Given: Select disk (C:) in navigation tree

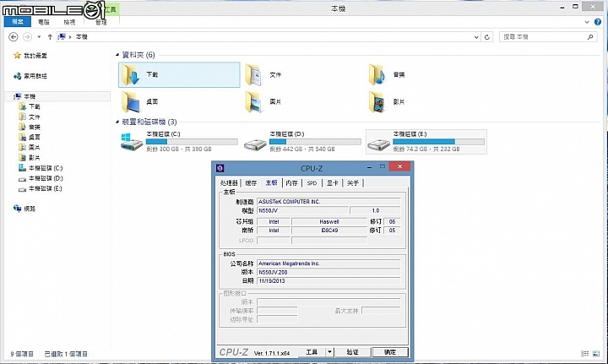Looking at the screenshot, I should (x=46, y=168).
